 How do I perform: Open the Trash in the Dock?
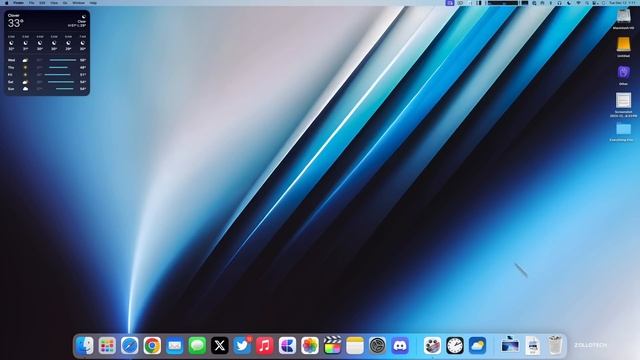click(555, 346)
